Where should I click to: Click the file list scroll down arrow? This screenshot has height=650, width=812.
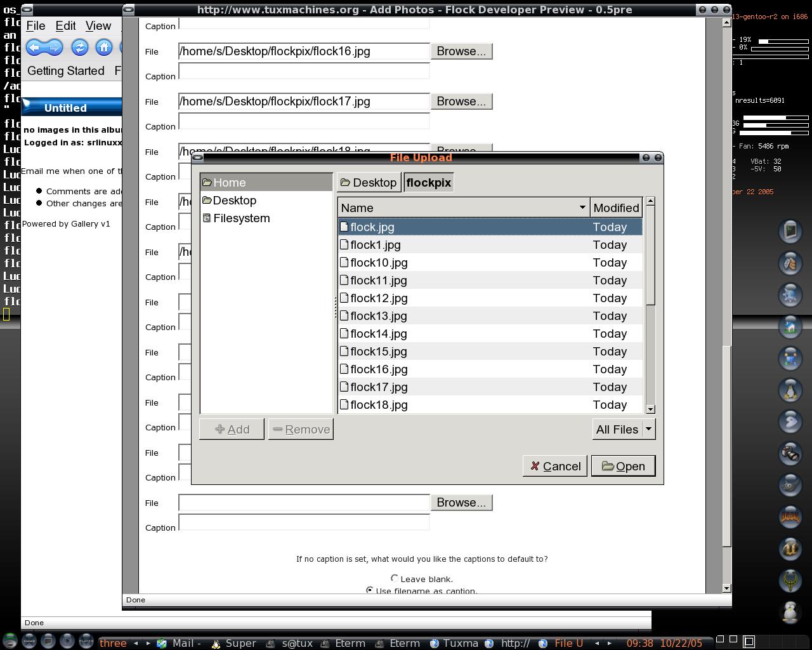click(650, 409)
